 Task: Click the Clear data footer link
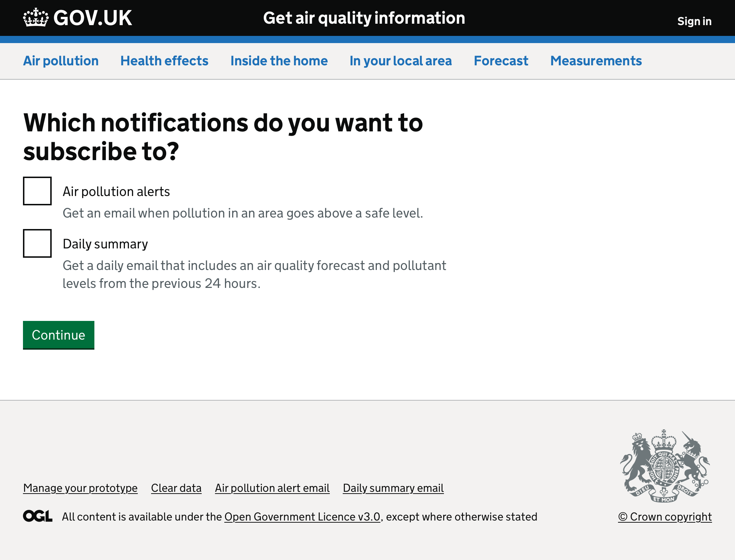(x=177, y=487)
